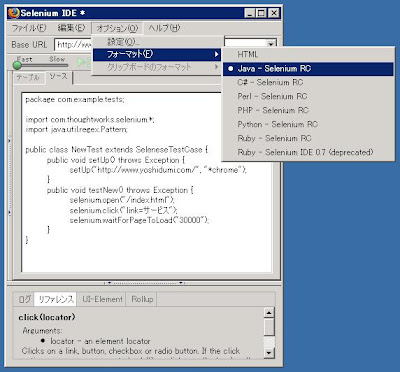Screen dimensions: 400x372
Task: Open the ログ tab
Action: click(24, 299)
